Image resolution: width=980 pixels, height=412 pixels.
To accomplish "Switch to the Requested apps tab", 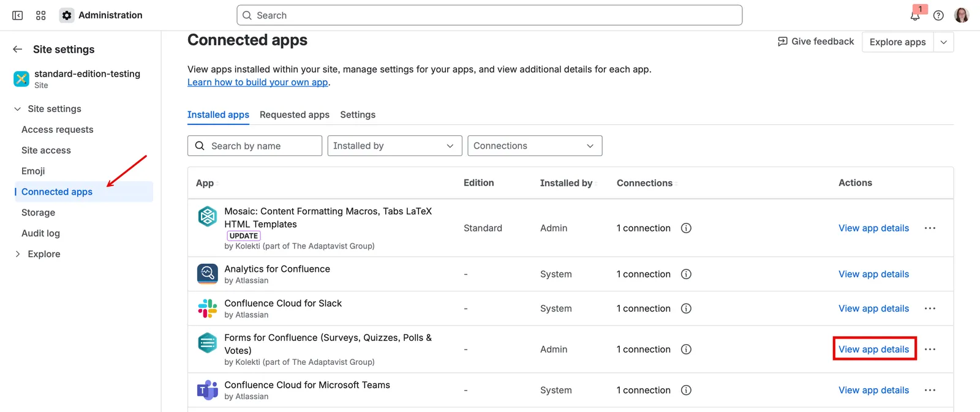I will pos(295,114).
